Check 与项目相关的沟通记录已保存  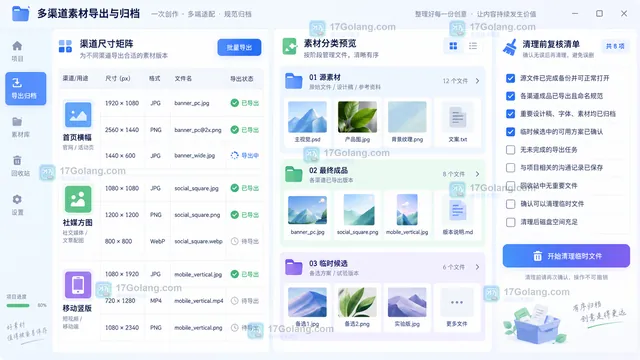(510, 168)
